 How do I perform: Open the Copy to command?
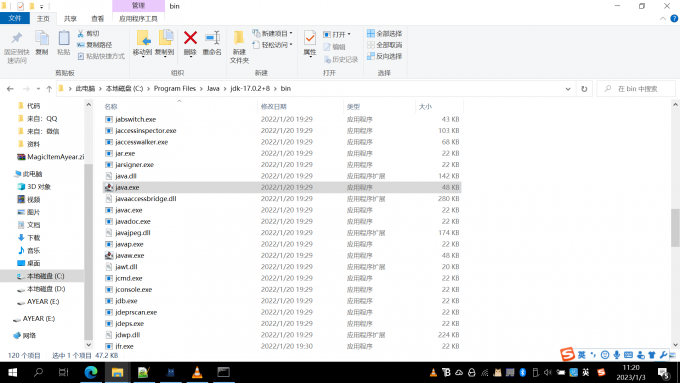pyautogui.click(x=164, y=43)
